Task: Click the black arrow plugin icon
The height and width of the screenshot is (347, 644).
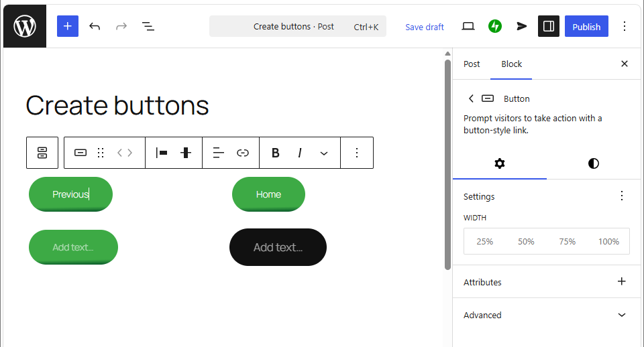Action: (522, 26)
